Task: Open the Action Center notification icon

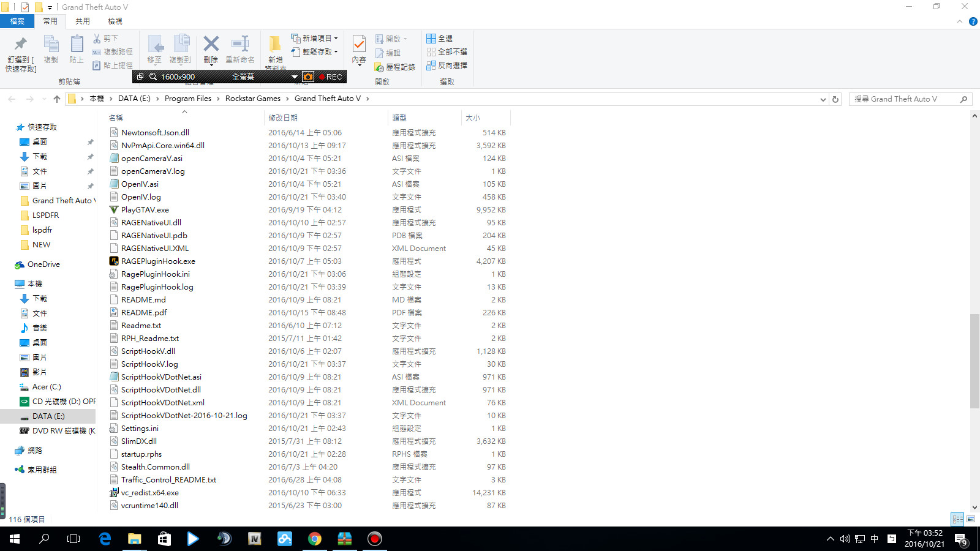Action: point(960,539)
